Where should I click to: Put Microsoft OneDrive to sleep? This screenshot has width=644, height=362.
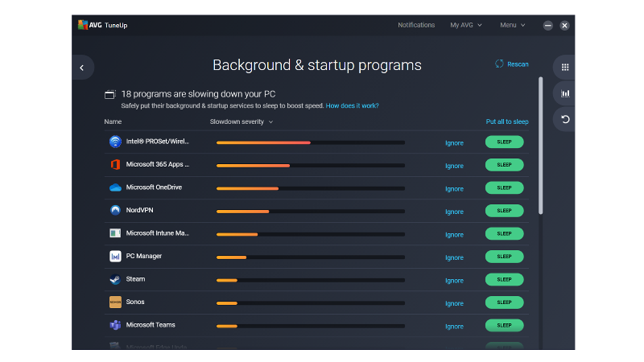pos(504,187)
